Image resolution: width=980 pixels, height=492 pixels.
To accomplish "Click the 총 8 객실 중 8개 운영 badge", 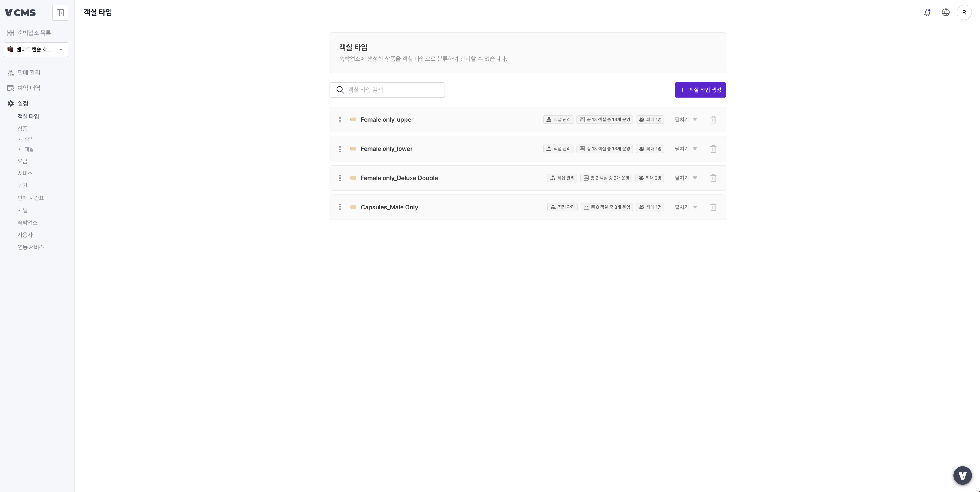I will coord(607,207).
